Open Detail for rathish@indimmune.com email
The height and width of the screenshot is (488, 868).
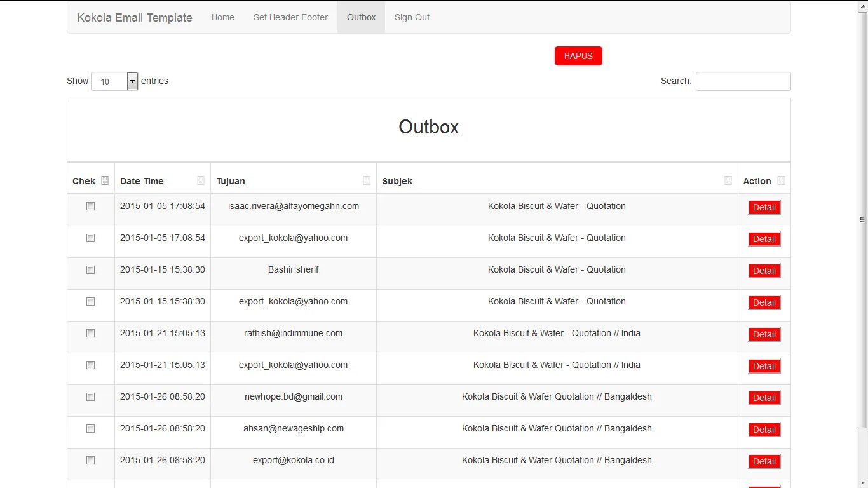(x=764, y=334)
